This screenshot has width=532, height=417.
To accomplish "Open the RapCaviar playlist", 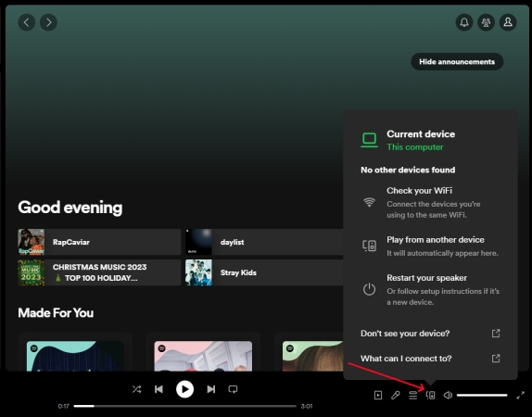I will pos(99,242).
